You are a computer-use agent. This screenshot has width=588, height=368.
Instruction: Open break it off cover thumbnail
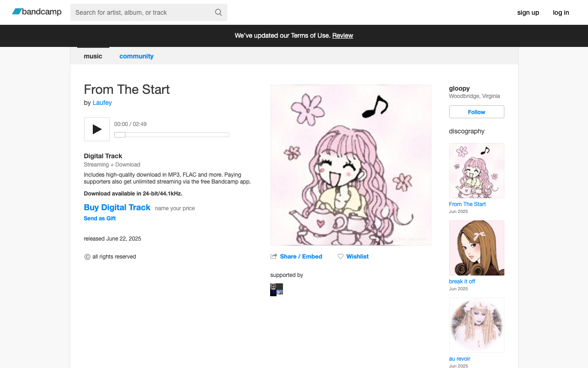[x=477, y=248]
